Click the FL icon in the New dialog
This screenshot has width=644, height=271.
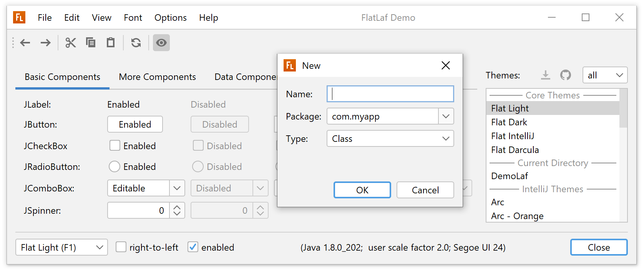tap(290, 65)
